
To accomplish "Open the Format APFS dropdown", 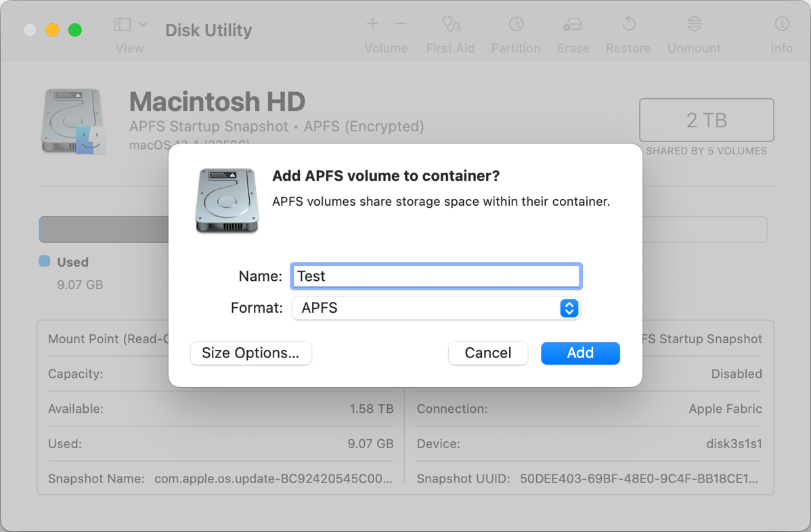I will (x=426, y=308).
